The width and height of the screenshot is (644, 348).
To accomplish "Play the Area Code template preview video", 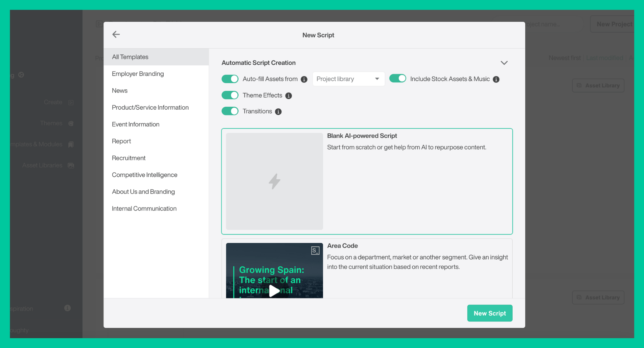I will click(274, 291).
